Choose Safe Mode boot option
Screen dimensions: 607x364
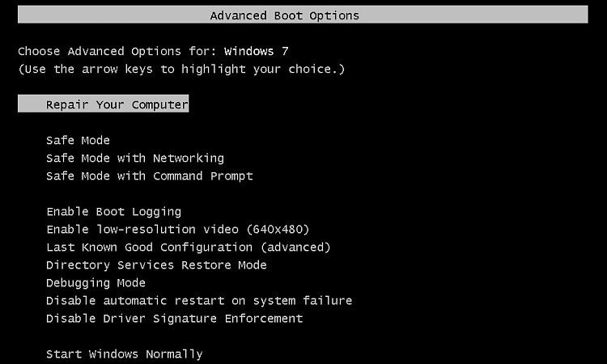tap(78, 140)
